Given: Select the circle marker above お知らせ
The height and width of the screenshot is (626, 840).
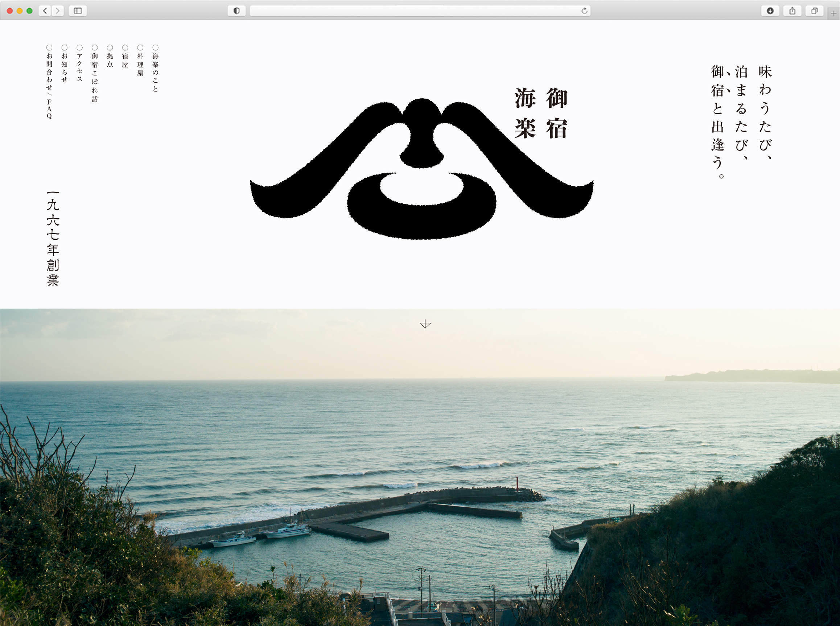Looking at the screenshot, I should pos(65,48).
